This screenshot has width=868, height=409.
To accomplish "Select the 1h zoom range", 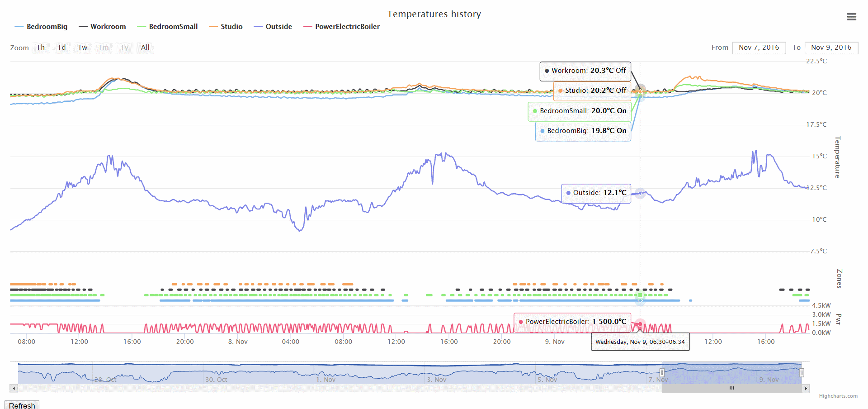I will (41, 48).
